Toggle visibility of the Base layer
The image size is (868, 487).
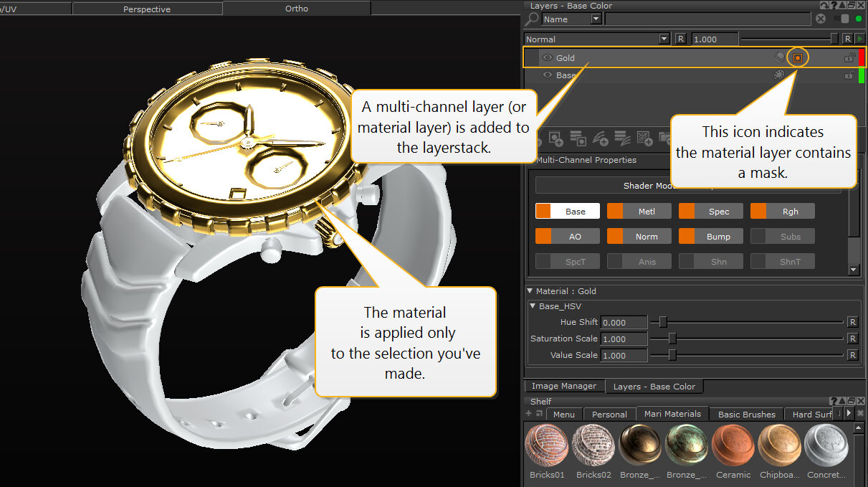point(547,75)
